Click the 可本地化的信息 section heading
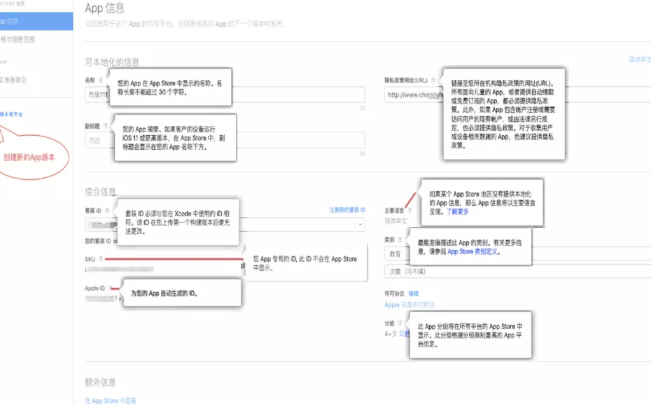Image resolution: width=651 pixels, height=416 pixels. coord(112,62)
